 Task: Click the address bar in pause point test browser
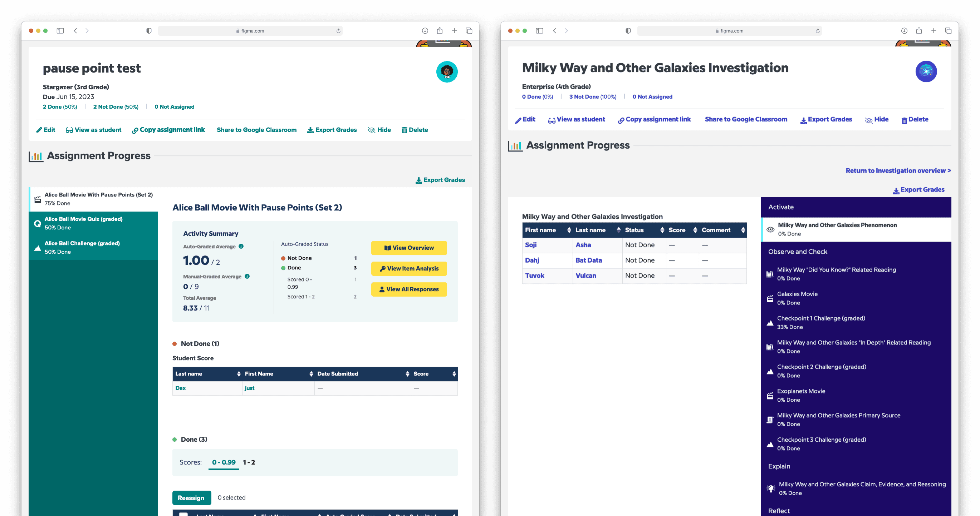point(250,31)
